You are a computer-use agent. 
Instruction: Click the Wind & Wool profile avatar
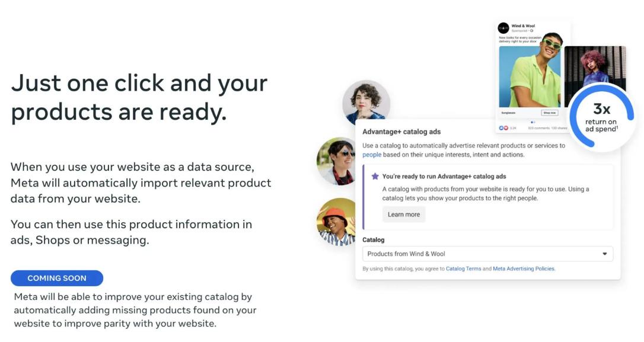coord(503,28)
